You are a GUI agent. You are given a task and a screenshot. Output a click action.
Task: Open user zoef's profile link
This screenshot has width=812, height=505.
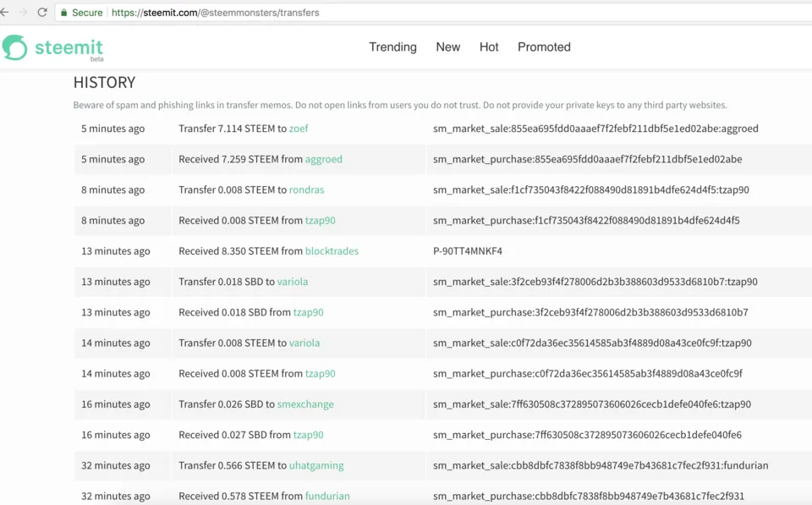[x=299, y=129]
